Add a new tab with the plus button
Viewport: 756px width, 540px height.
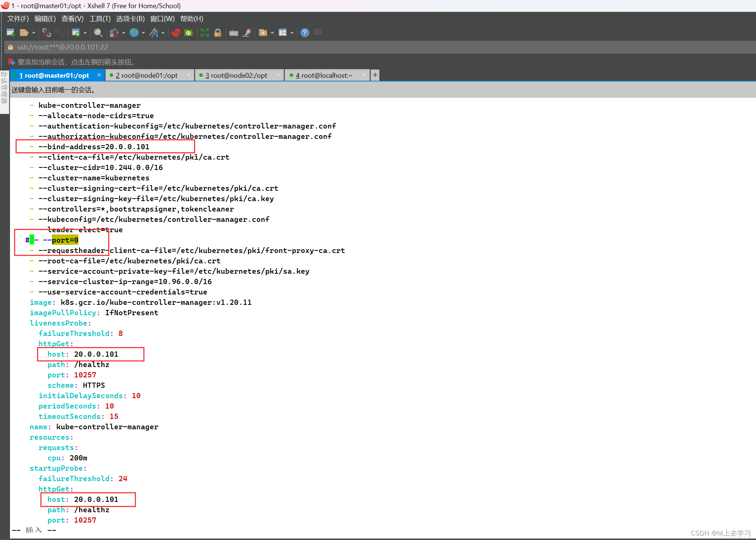(375, 75)
